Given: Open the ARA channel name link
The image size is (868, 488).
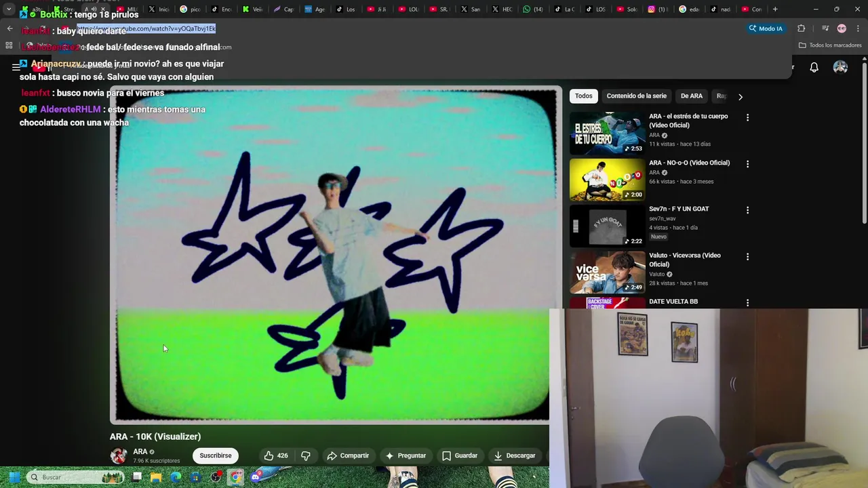Looking at the screenshot, I should click(140, 451).
